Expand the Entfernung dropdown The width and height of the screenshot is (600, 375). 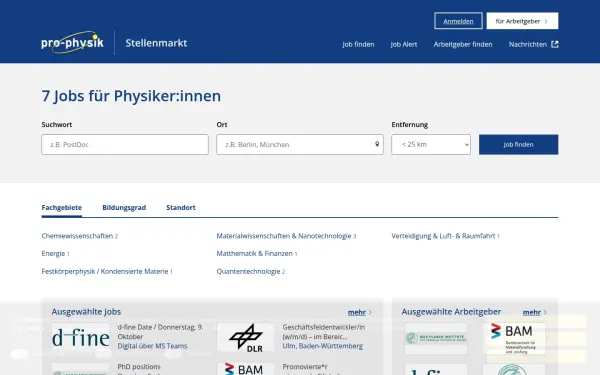tap(431, 144)
